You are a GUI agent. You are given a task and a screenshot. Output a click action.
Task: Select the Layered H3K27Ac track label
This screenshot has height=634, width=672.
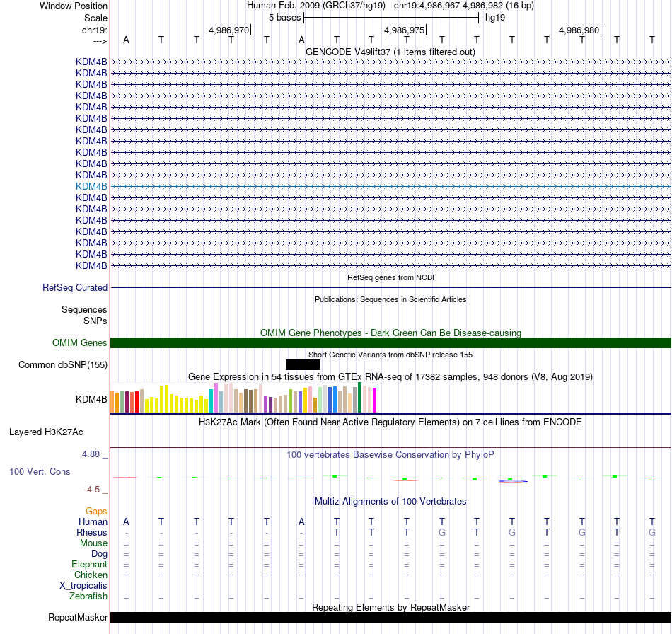point(46,432)
